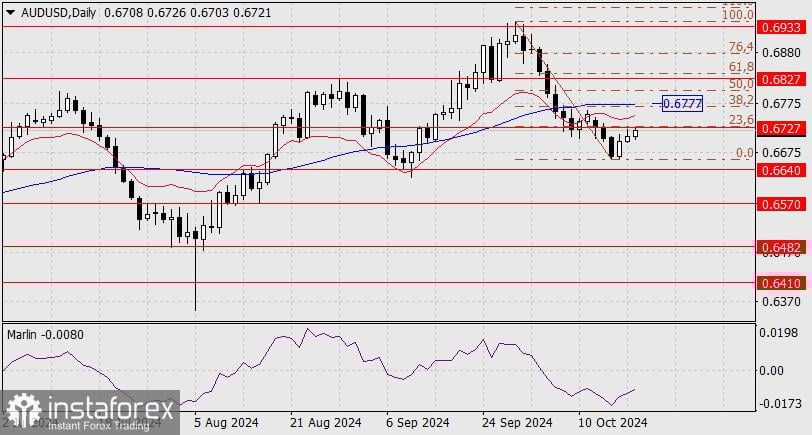
Task: Select the 0.6933 red price level label
Action: click(782, 27)
